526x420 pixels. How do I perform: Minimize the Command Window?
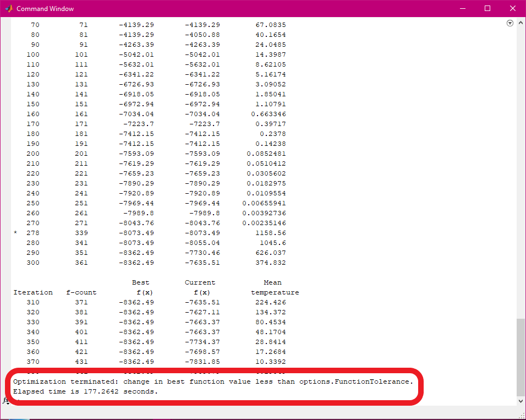[x=462, y=8]
